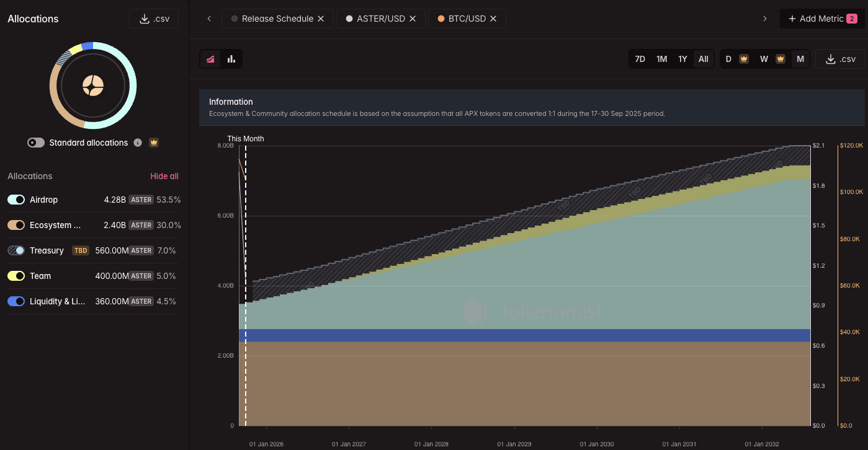
Task: Click the info icon beside Standard allocations
Action: [138, 143]
